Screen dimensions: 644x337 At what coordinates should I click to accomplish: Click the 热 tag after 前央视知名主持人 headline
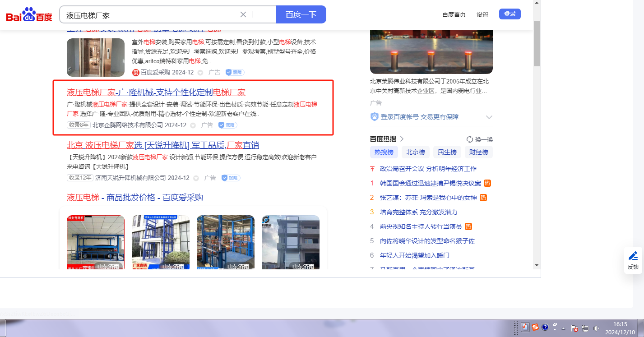point(468,226)
